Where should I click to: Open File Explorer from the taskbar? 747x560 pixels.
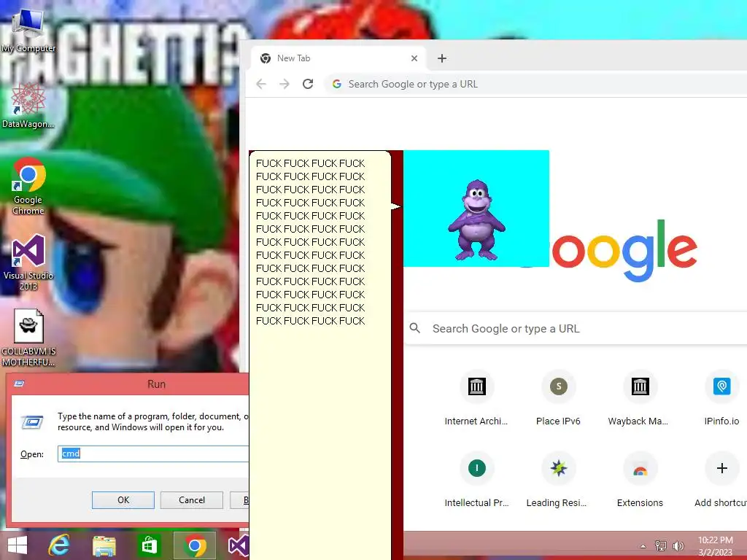104,545
